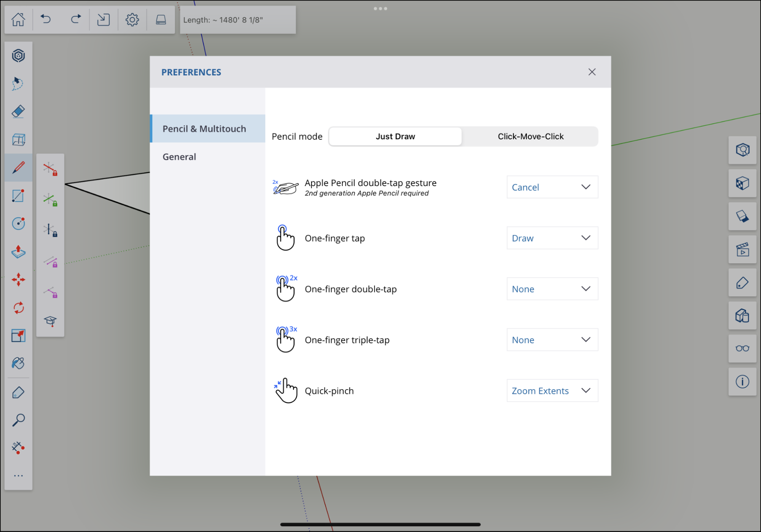Open the Scenes clapperboard panel

coord(742,250)
